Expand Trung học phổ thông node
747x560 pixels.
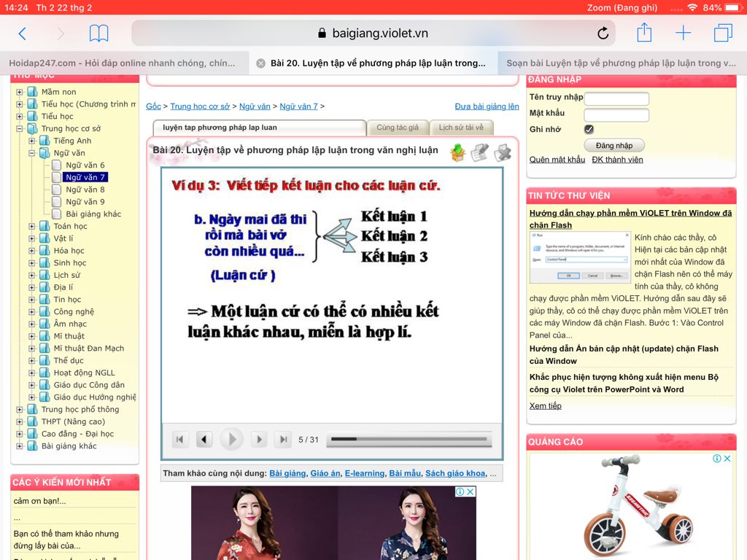click(x=20, y=410)
